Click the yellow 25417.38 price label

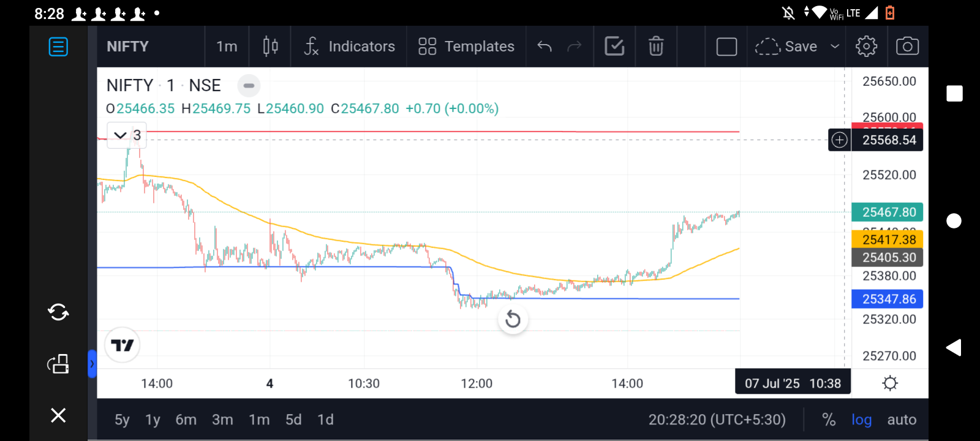click(x=888, y=239)
